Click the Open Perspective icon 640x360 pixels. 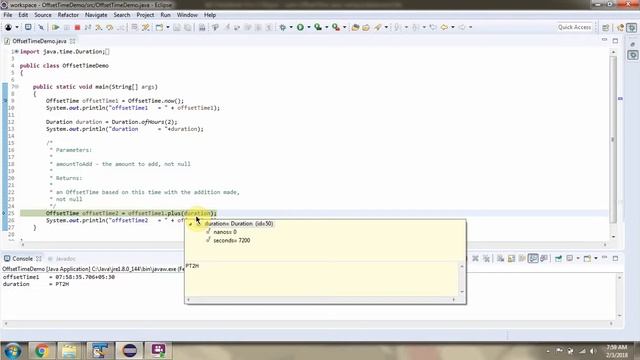coord(606,27)
